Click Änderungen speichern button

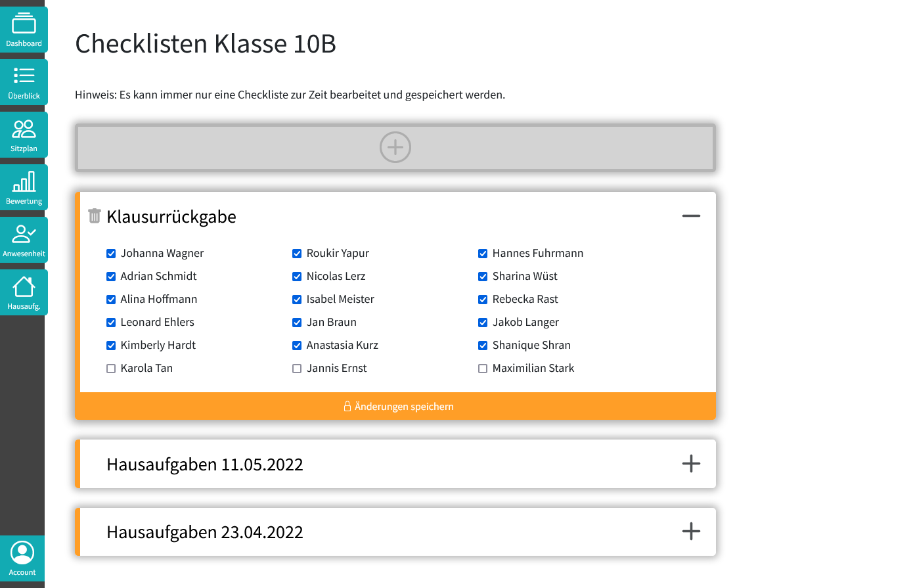[398, 407]
